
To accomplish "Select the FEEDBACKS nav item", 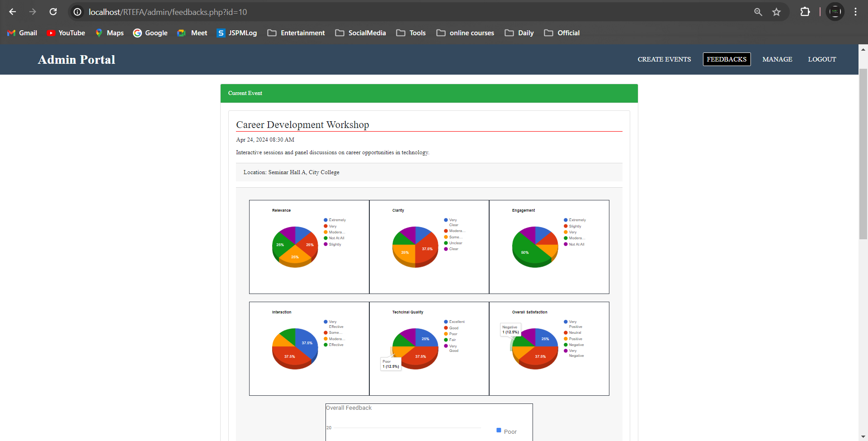I will pyautogui.click(x=726, y=59).
